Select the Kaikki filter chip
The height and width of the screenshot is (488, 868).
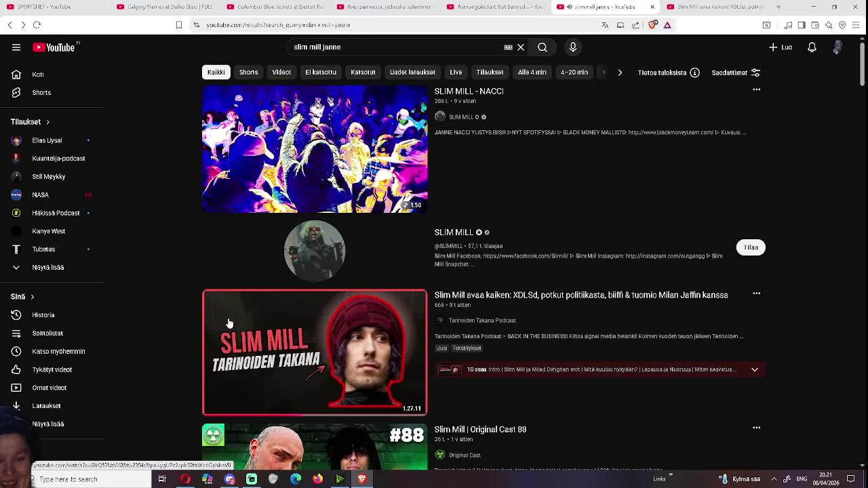click(x=216, y=73)
